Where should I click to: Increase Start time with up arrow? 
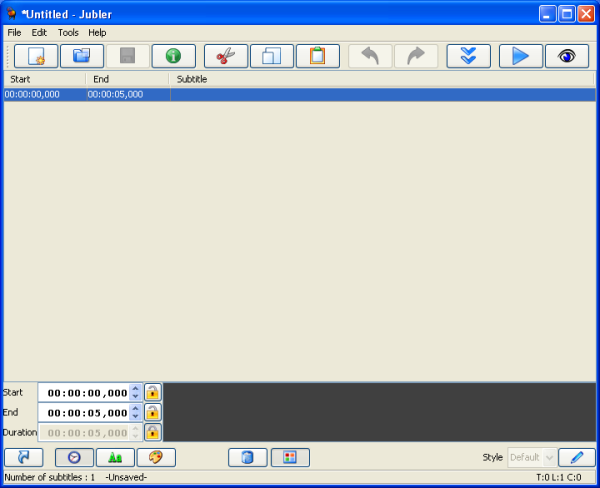coord(136,388)
